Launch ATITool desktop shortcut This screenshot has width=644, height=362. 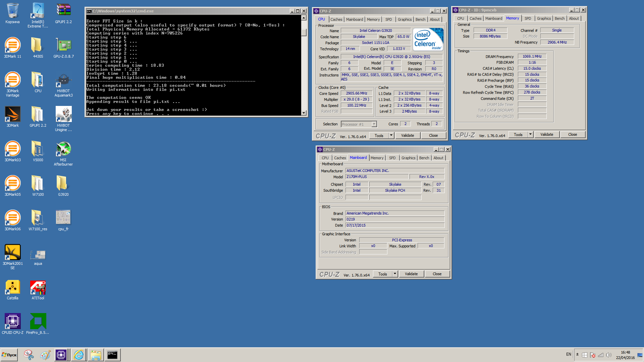pyautogui.click(x=38, y=290)
